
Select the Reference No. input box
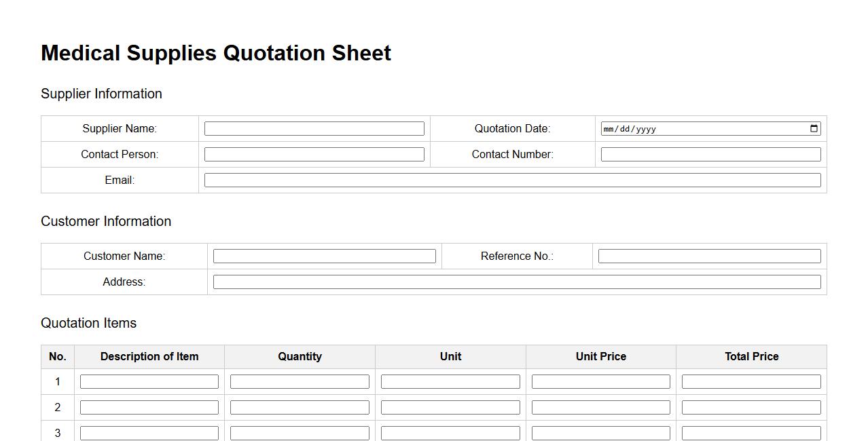tap(709, 256)
